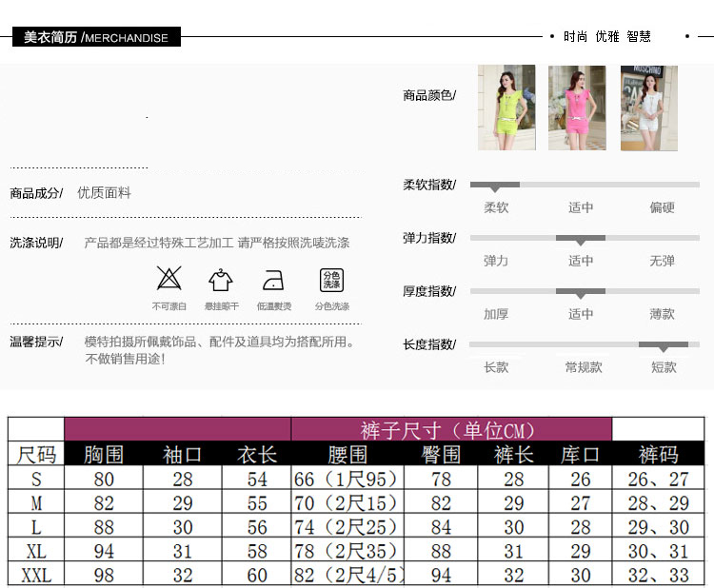This screenshot has width=714, height=588.
Task: Click the 弹力指数 elasticity slider bar
Action: [585, 238]
